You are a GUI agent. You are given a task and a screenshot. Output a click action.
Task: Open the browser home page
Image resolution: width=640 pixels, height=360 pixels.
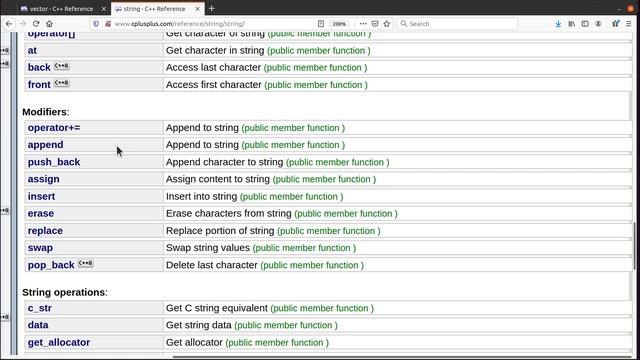click(x=49, y=24)
